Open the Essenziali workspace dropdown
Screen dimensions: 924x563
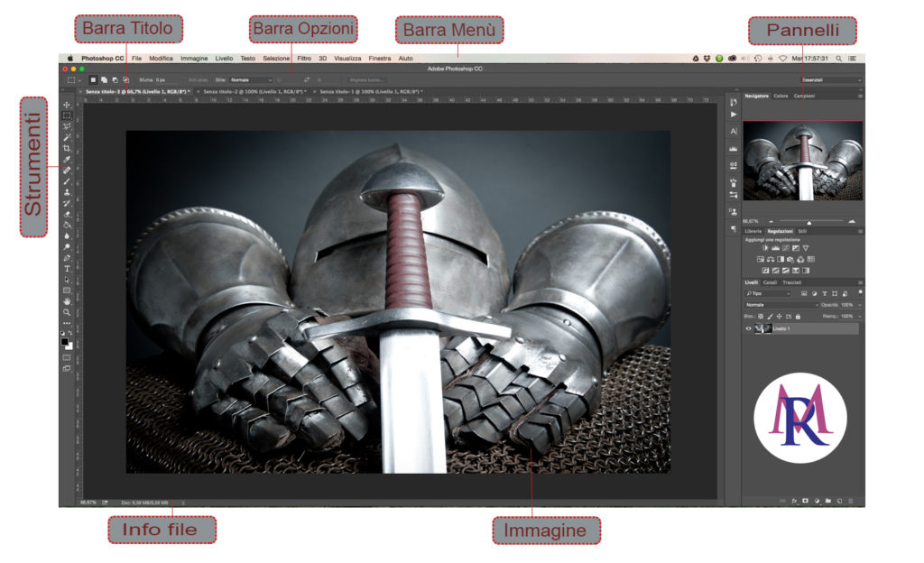coord(831,80)
